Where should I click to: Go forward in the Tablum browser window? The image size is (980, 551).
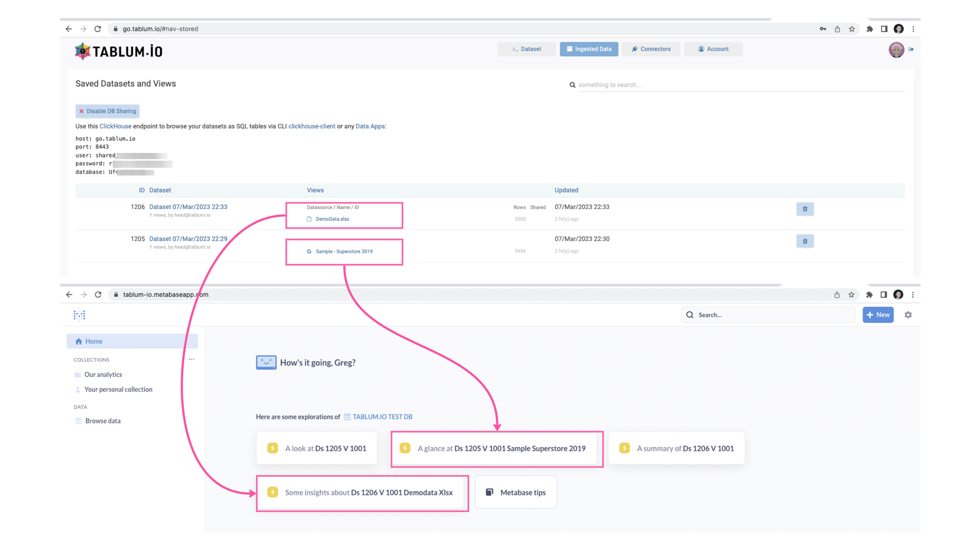point(83,29)
